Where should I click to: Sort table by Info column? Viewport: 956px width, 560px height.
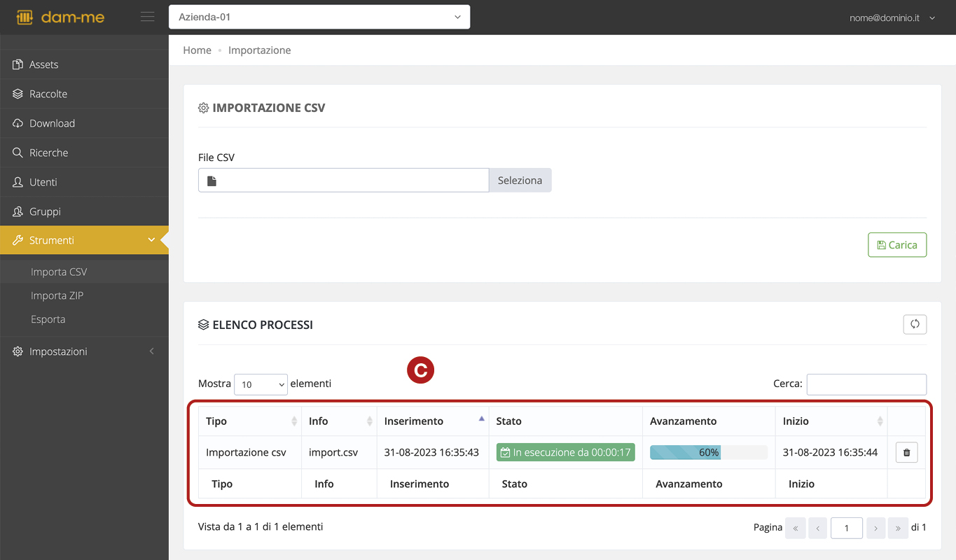(x=339, y=421)
